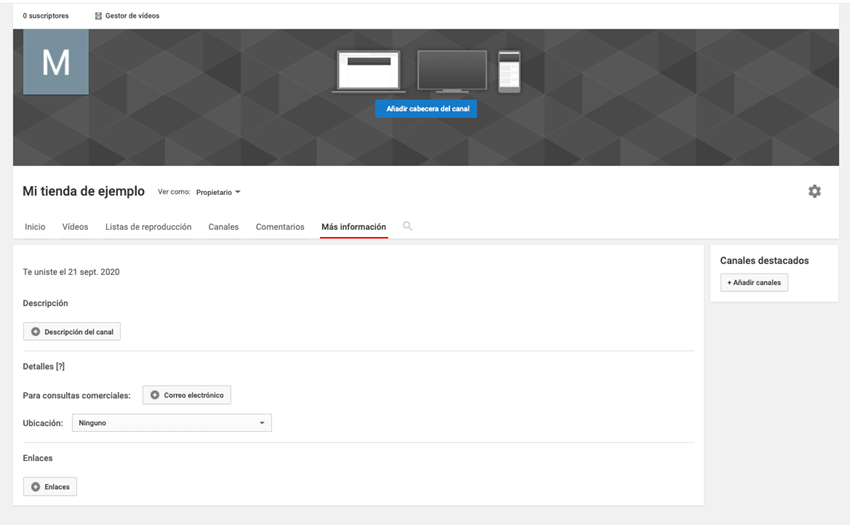The height and width of the screenshot is (525, 850).
Task: Switch to the Inicio tab
Action: 35,227
